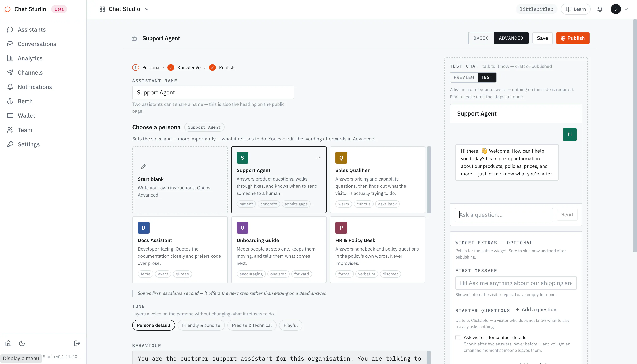Click the logout icon in sidebar
Viewport: 637px width, 364px height.
pos(77,343)
